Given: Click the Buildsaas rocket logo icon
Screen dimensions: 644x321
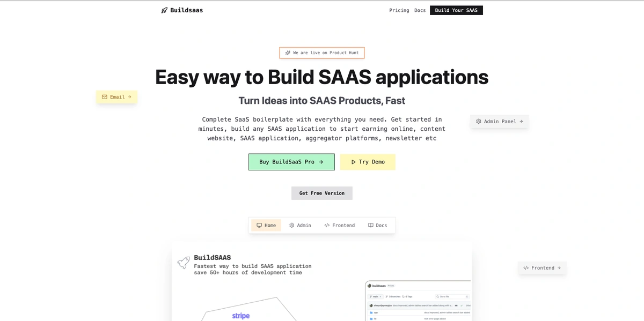Looking at the screenshot, I should 164,10.
